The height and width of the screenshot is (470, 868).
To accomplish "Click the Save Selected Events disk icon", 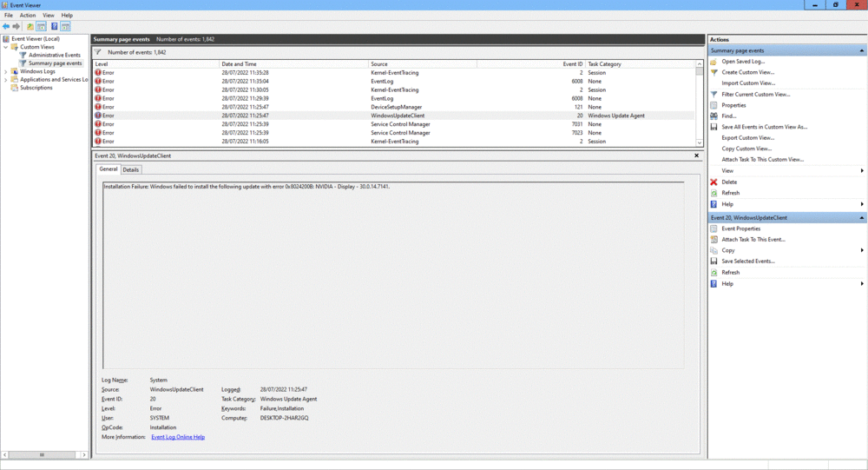I will click(714, 261).
